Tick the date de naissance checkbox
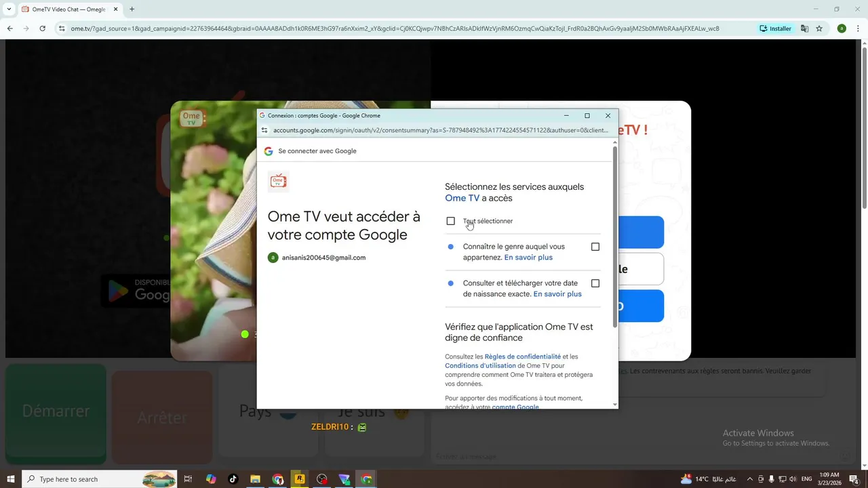Viewport: 868px width, 488px height. click(x=595, y=283)
